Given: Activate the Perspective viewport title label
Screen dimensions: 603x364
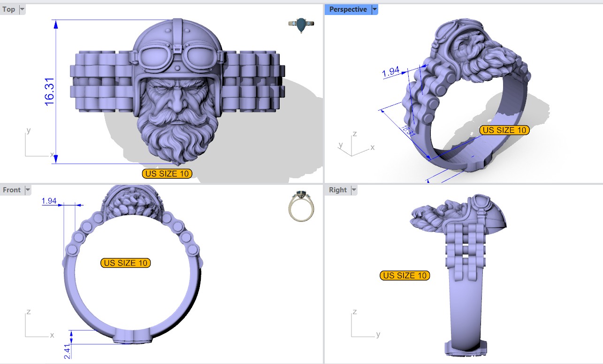Looking at the screenshot, I should click(348, 9).
